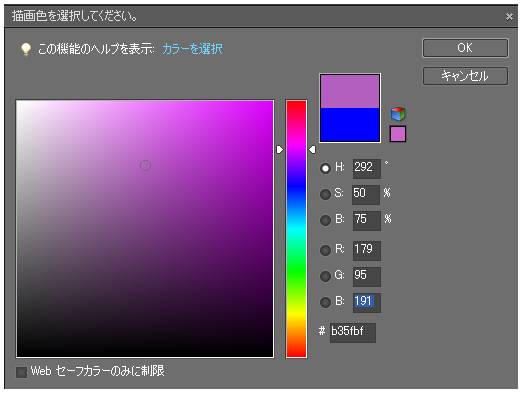This screenshot has width=525, height=393.
Task: Click the vertical rainbow hue slider bar
Action: point(296,229)
